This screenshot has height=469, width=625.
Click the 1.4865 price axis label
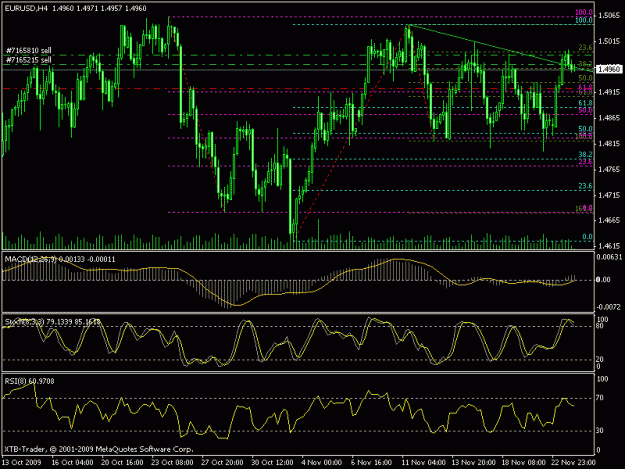[609, 118]
